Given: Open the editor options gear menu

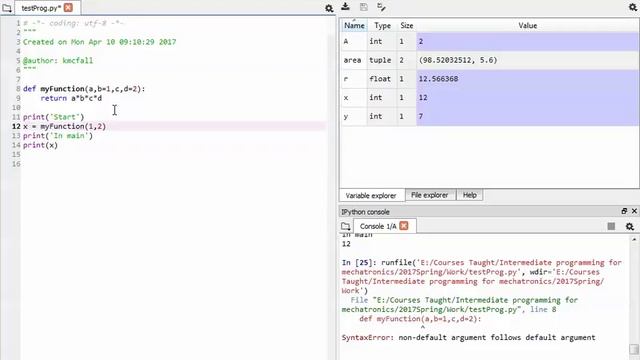Looking at the screenshot, I should (x=329, y=8).
